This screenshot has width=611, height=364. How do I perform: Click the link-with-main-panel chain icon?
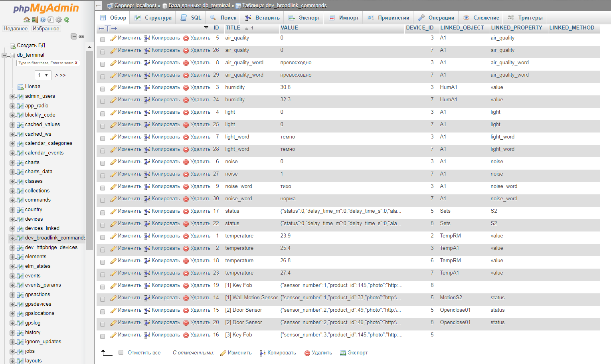click(x=81, y=36)
